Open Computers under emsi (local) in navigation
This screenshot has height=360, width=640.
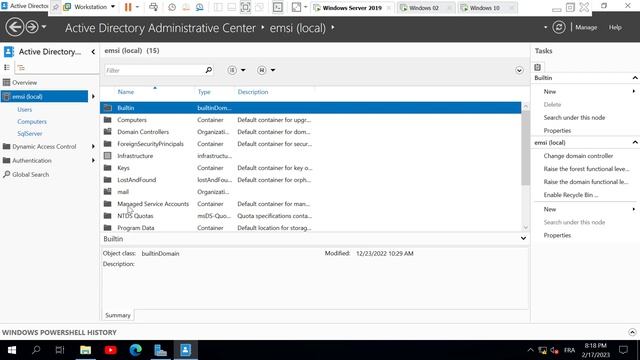tap(32, 122)
